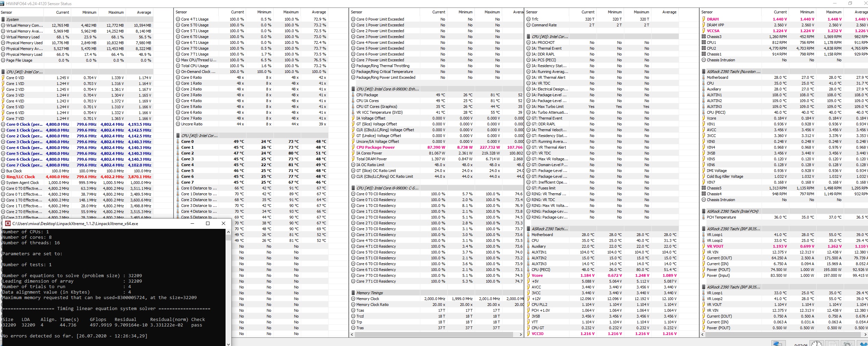
Task: Click the IA OC Ratio Limit icon
Action: tap(353, 165)
